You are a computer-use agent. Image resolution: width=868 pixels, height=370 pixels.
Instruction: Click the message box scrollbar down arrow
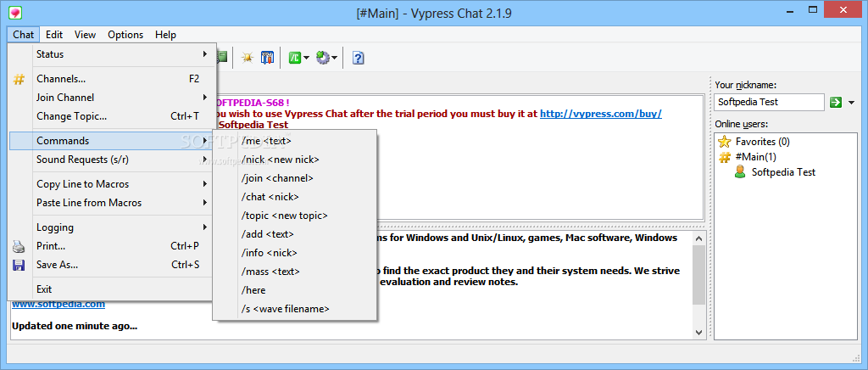click(x=699, y=332)
